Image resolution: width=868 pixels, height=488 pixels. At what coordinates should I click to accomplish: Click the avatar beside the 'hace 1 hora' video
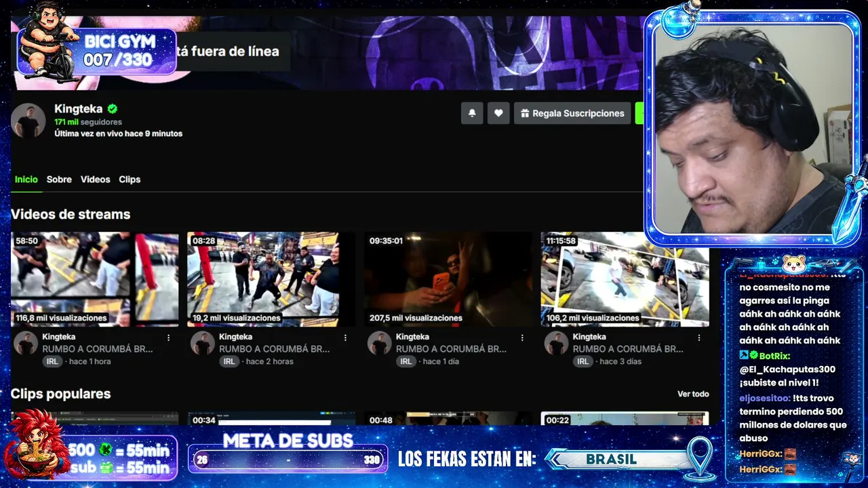tap(26, 343)
